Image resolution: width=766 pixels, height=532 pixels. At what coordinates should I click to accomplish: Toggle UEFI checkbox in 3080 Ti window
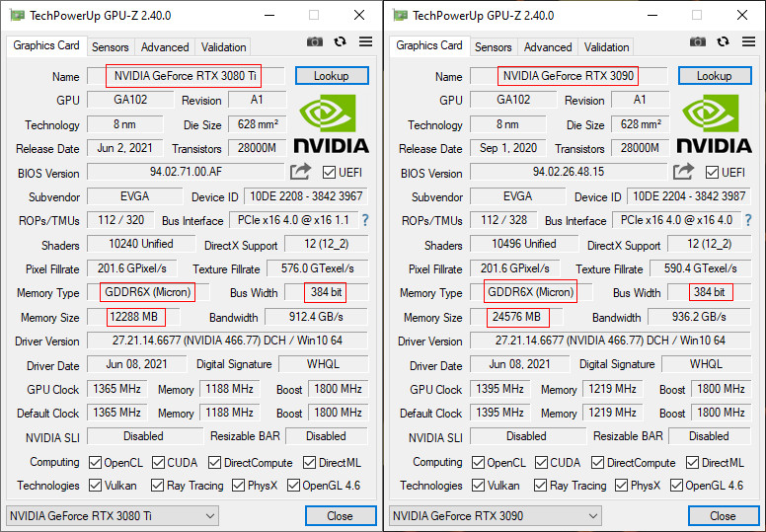329,173
